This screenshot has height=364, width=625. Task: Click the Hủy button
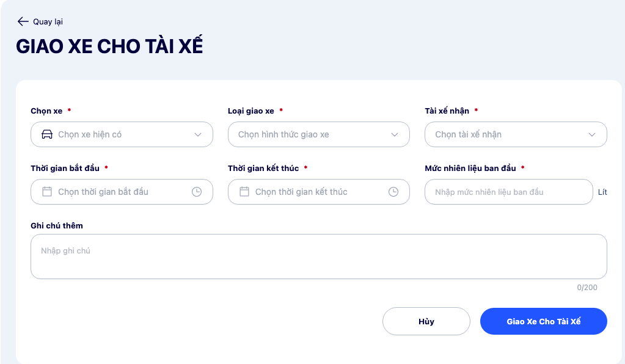coord(426,321)
